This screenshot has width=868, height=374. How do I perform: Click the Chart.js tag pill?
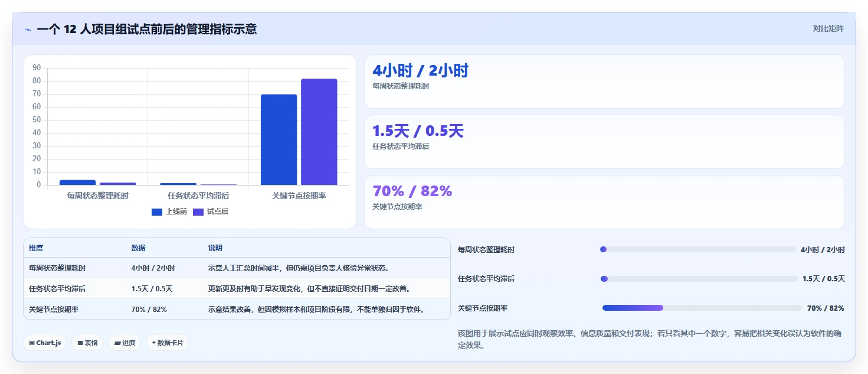click(x=45, y=343)
